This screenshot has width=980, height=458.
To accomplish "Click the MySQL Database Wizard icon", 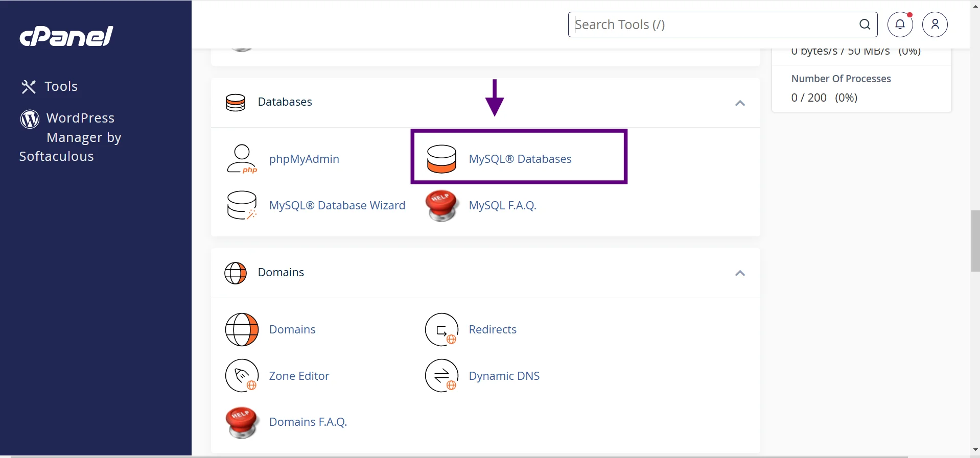I will click(242, 205).
